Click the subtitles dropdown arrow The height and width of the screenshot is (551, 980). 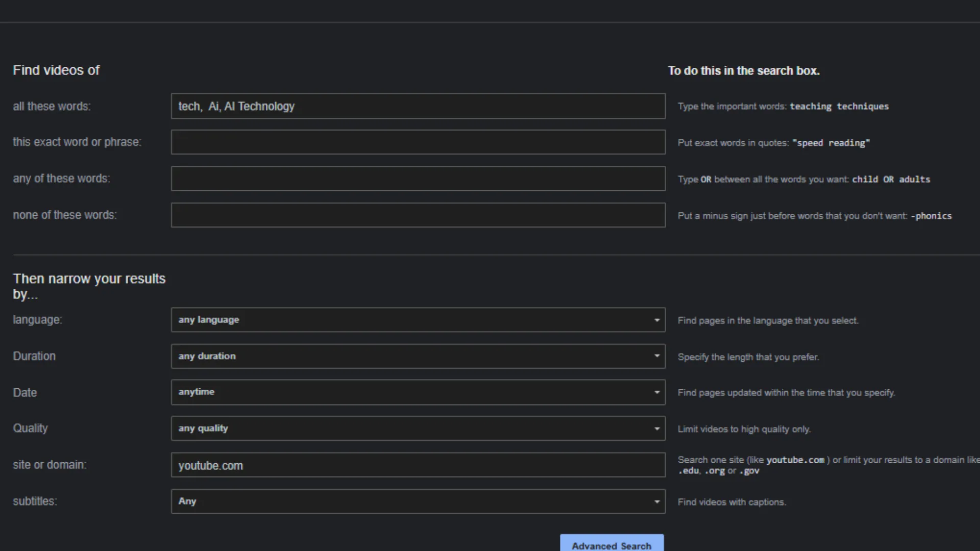tap(657, 502)
